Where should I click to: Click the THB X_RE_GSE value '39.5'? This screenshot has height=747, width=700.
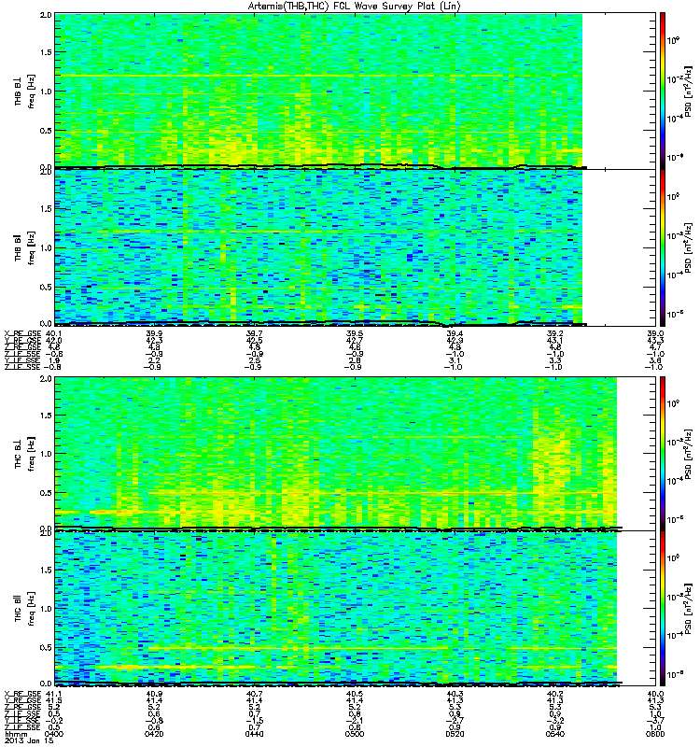(355, 333)
